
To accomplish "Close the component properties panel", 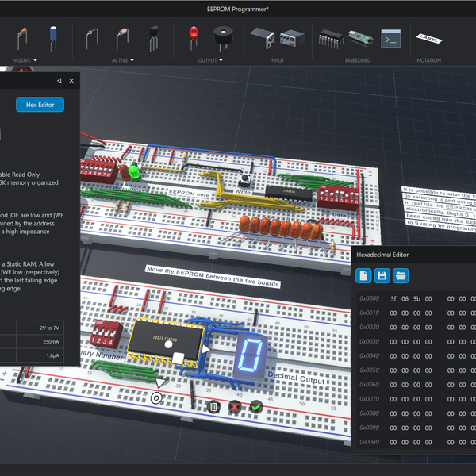I will coord(71,80).
